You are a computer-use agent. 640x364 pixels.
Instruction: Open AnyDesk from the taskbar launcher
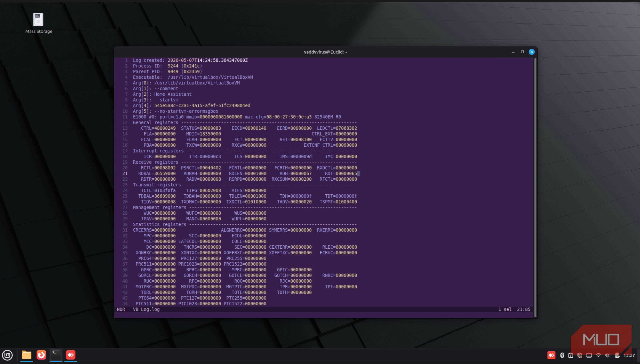point(71,355)
